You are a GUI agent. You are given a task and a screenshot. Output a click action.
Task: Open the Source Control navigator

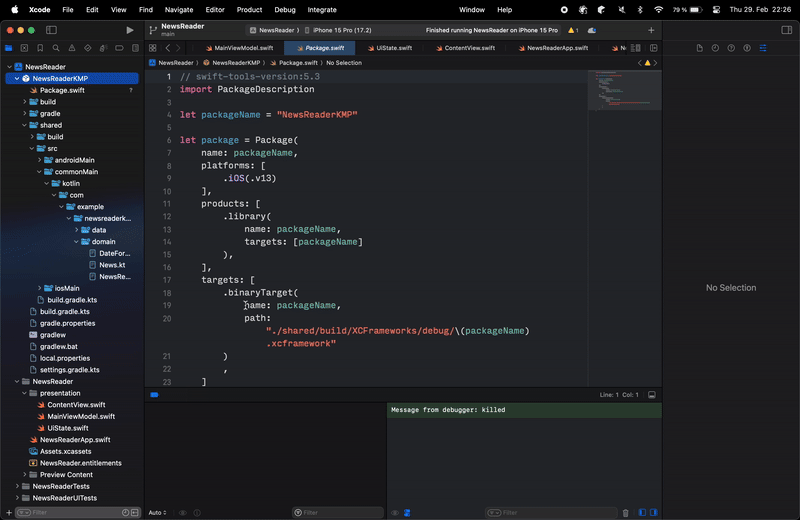[24, 48]
